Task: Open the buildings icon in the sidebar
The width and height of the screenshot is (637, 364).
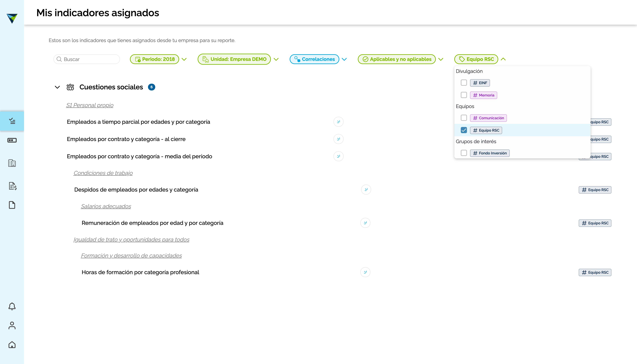Action: point(12,163)
